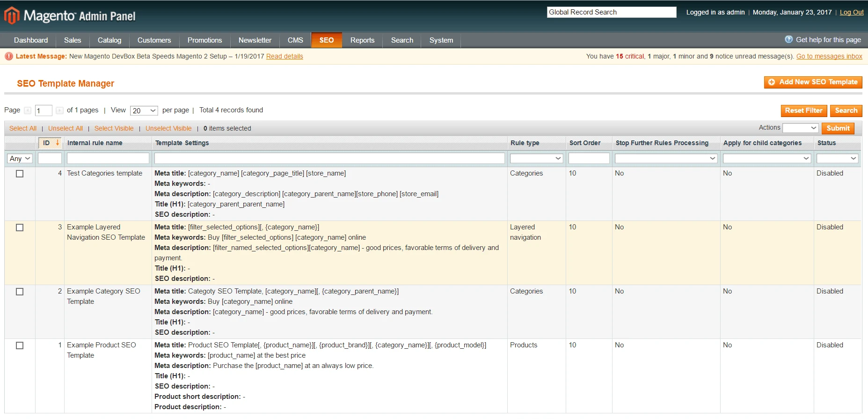Click the Sort Order filter field

tap(589, 158)
